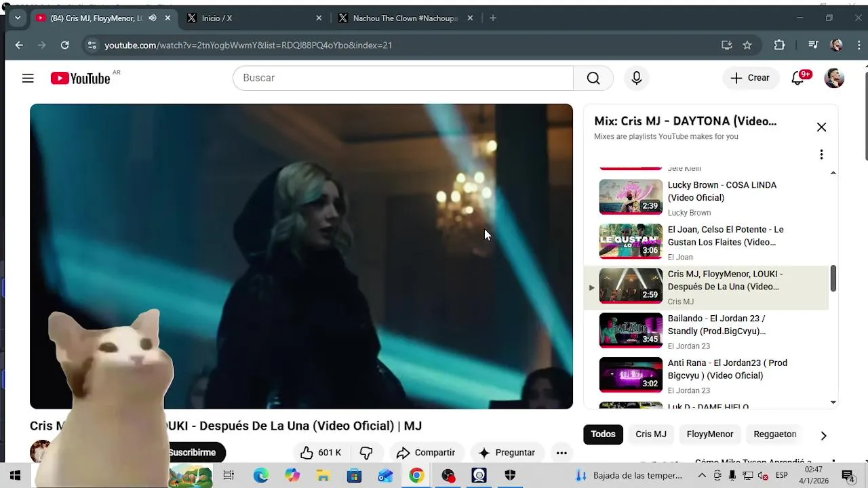Click the address bar URL

248,45
